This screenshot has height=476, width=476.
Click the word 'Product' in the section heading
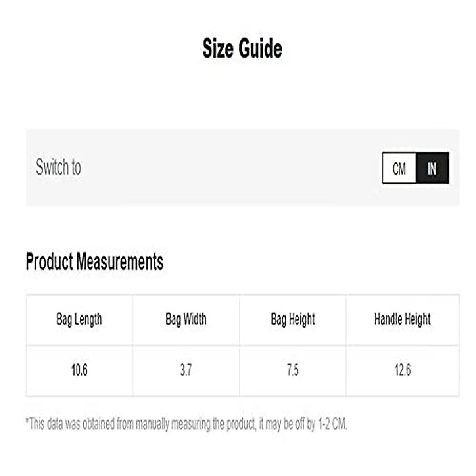[x=50, y=262]
